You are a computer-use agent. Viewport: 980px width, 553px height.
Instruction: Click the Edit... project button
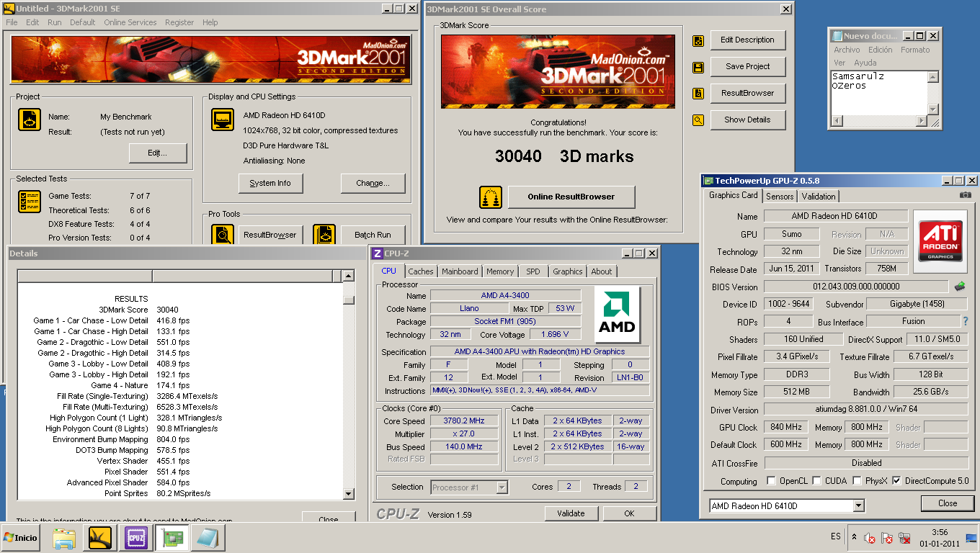[158, 153]
